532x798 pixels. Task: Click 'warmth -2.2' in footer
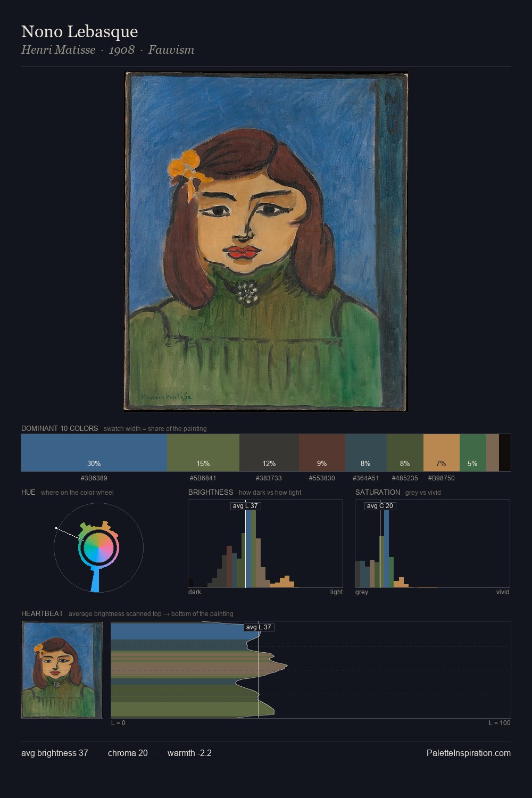click(x=189, y=753)
